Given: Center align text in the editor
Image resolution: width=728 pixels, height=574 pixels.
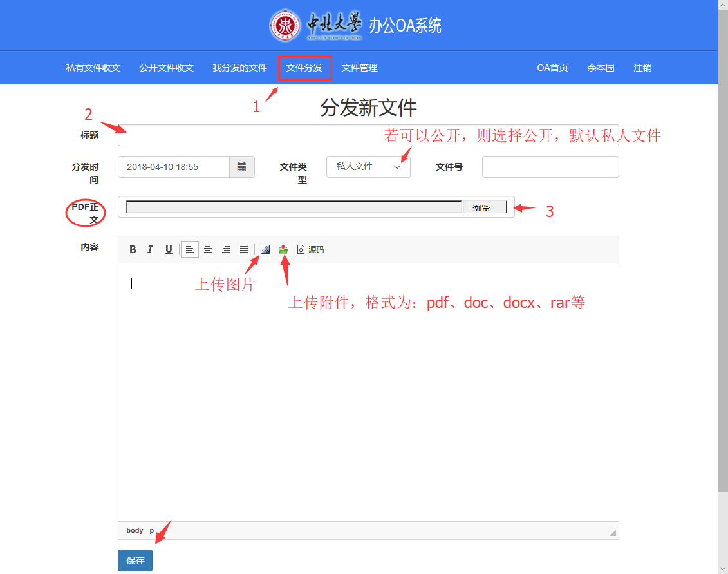Looking at the screenshot, I should click(208, 250).
